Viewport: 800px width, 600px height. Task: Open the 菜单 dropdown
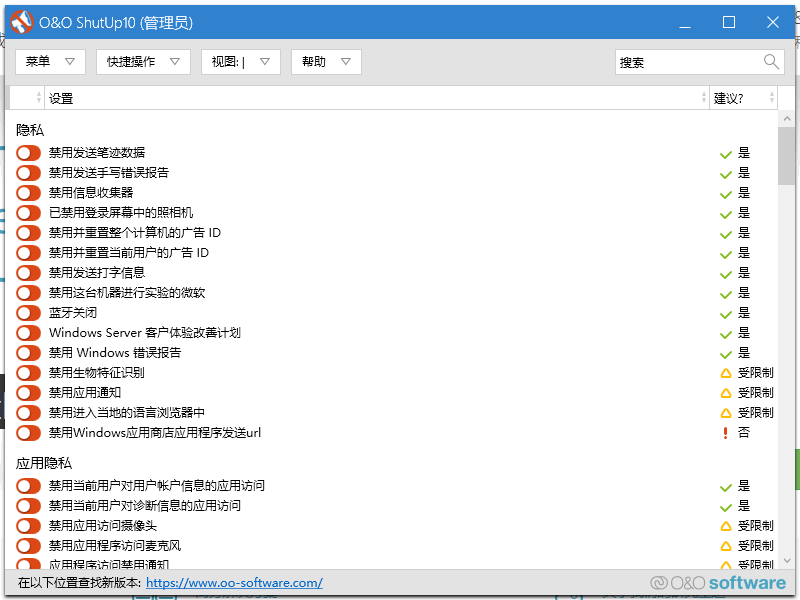coord(50,62)
